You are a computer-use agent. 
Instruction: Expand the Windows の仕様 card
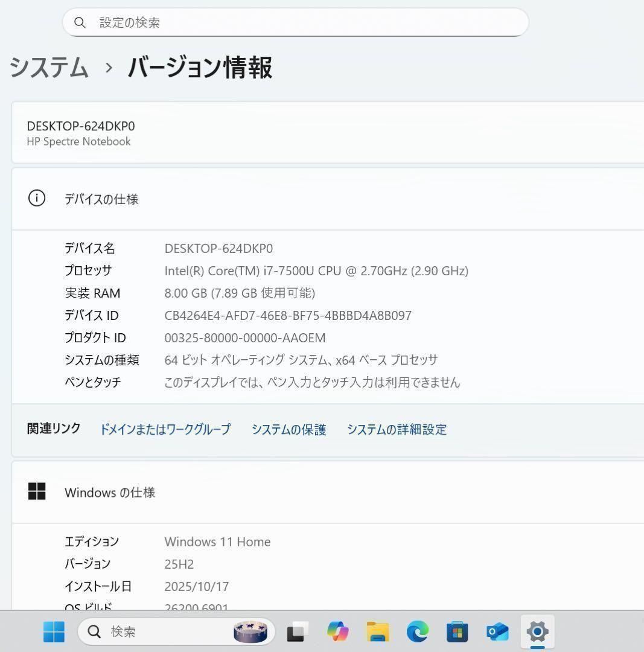(x=326, y=491)
